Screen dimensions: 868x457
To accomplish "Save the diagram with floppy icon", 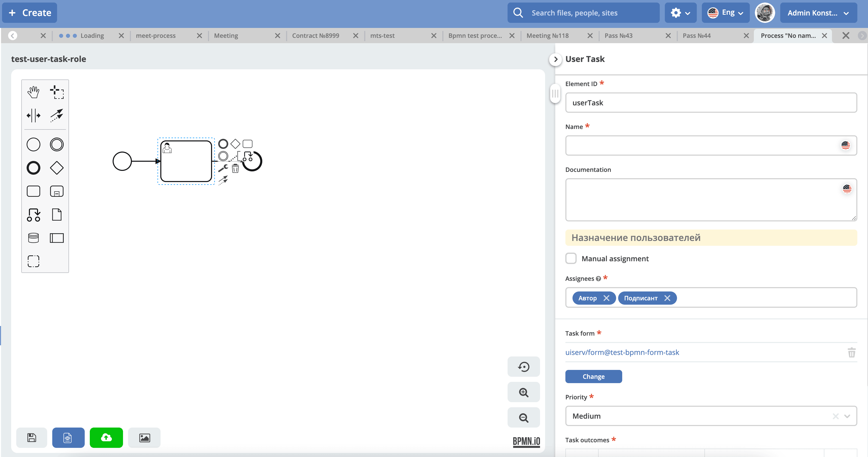I will point(32,437).
